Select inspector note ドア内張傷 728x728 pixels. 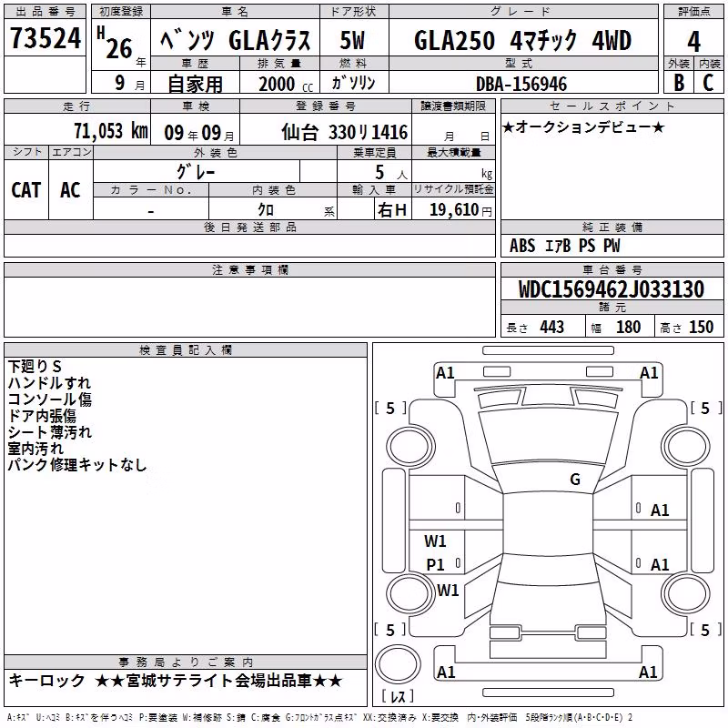(42, 416)
